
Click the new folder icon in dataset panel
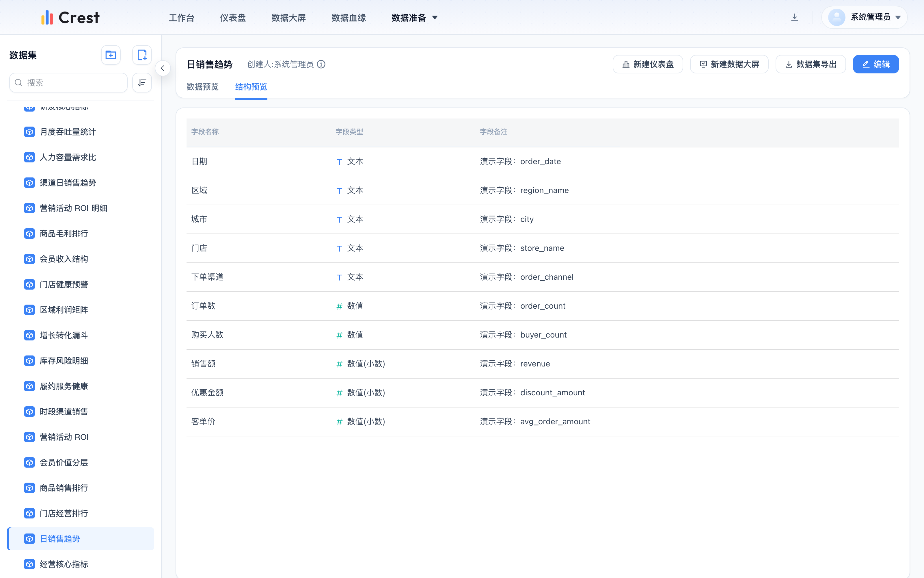111,55
